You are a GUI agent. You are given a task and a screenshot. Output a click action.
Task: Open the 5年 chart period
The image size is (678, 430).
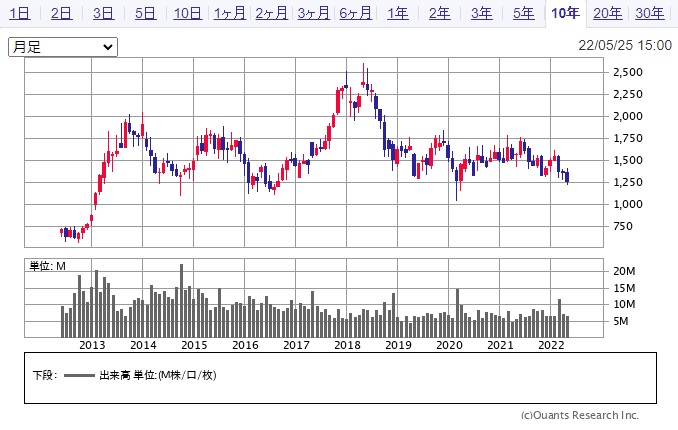click(523, 13)
